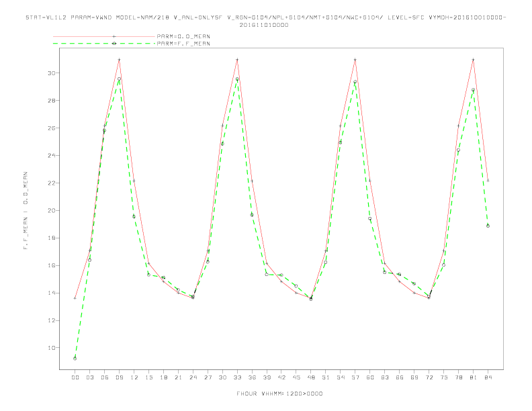
Task: Select the green dashed legend line sample
Action: coord(104,44)
